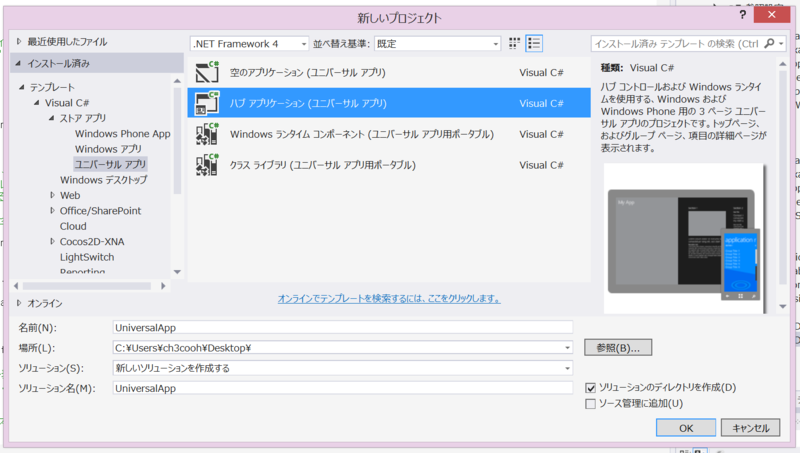This screenshot has height=453, width=800.
Task: Select Cloud tree item
Action: [73, 226]
